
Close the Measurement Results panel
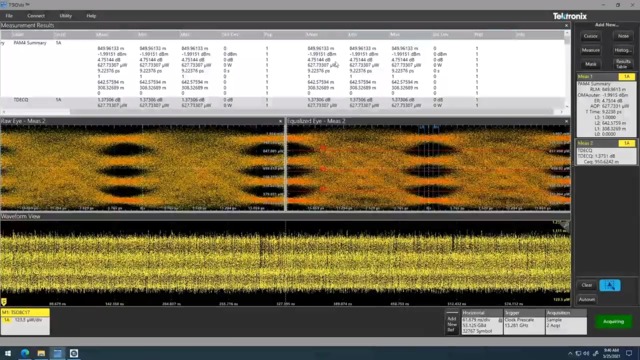(x=566, y=25)
